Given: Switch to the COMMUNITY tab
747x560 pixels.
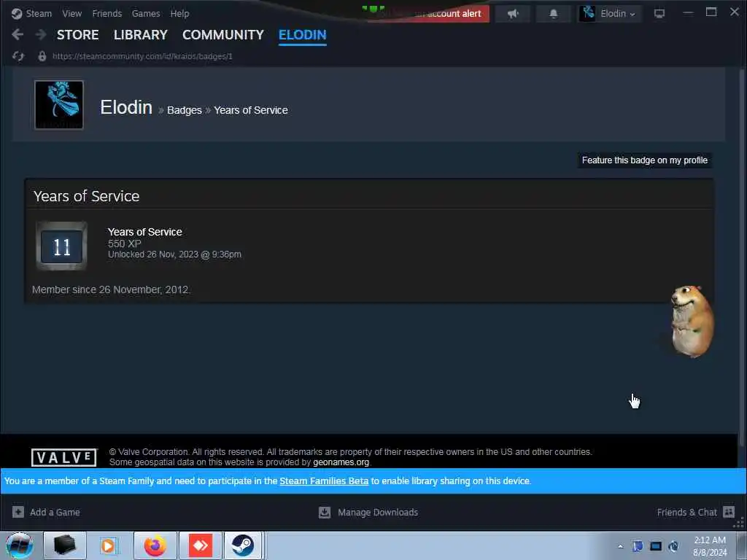Looking at the screenshot, I should click(223, 35).
